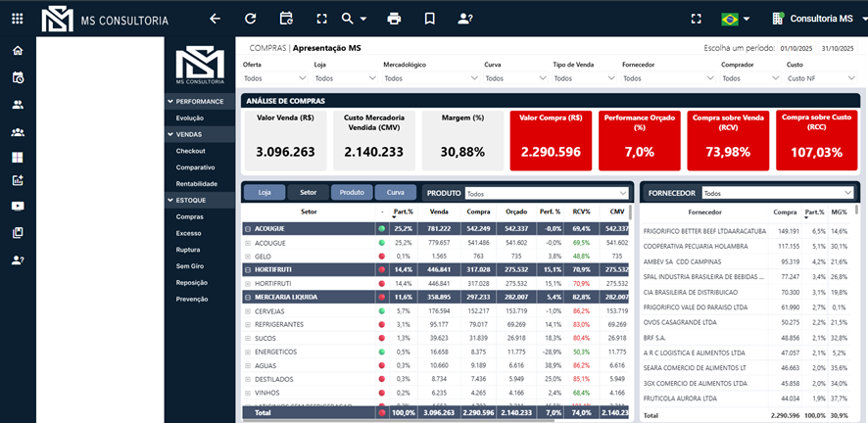
Task: Open the video icon in the left sidebar
Action: (x=18, y=207)
